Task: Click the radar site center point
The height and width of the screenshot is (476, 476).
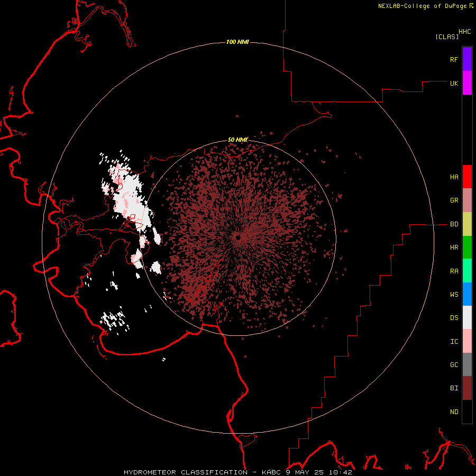Action: click(x=238, y=237)
